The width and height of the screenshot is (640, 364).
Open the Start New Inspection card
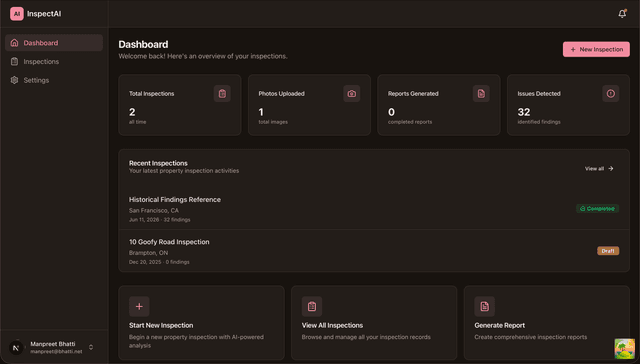coord(201,323)
